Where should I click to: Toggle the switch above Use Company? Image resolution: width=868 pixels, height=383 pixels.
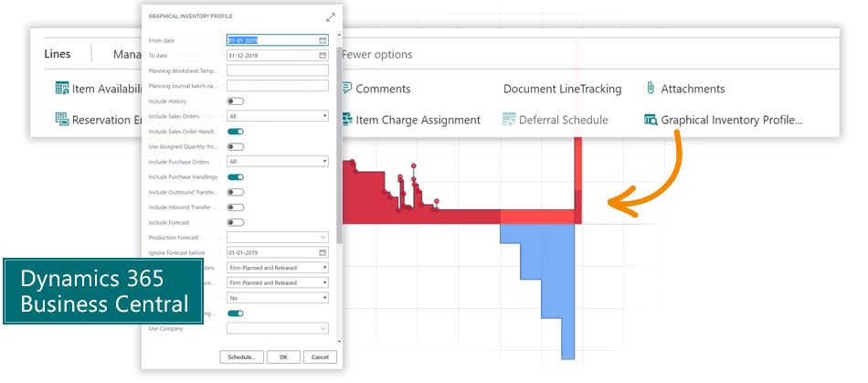[235, 314]
